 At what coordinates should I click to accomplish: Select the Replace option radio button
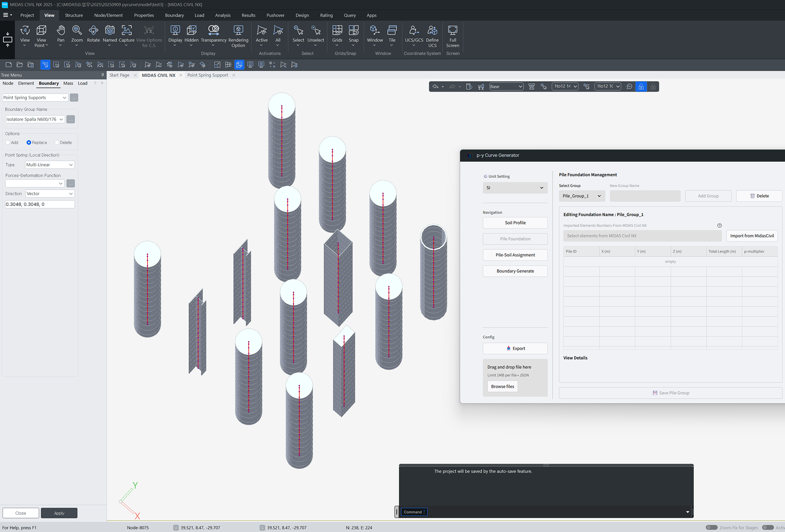coord(29,143)
